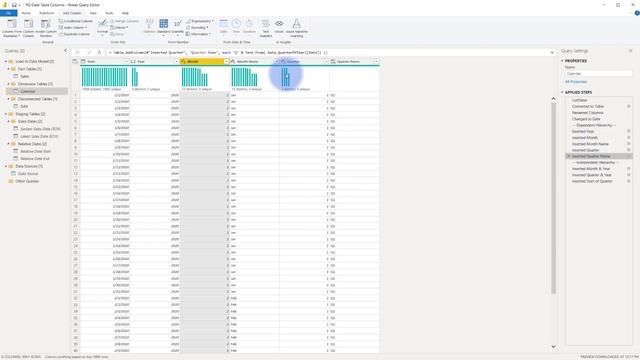The height and width of the screenshot is (360, 640).
Task: Click the Month Name column type icon
Action: [233, 62]
